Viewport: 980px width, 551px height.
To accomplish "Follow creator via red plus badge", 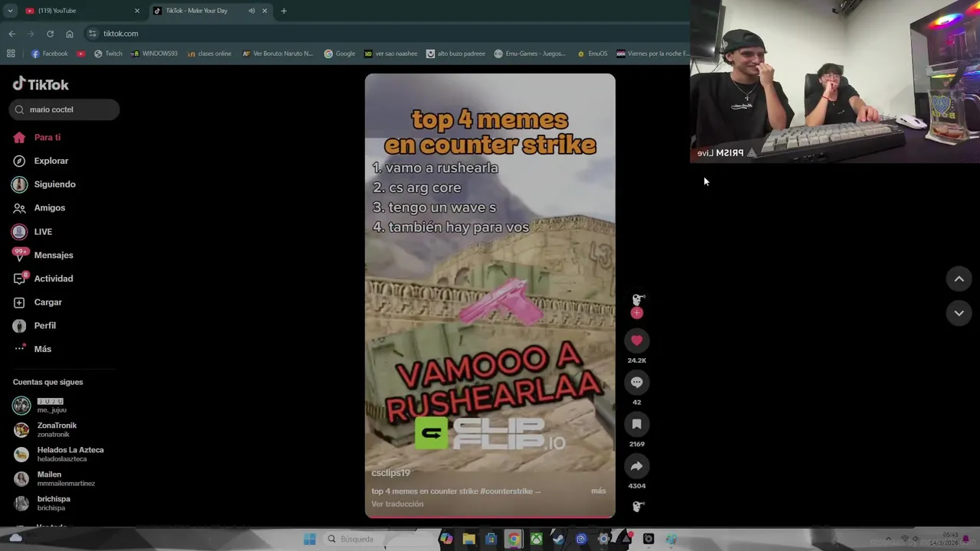I will pyautogui.click(x=636, y=313).
